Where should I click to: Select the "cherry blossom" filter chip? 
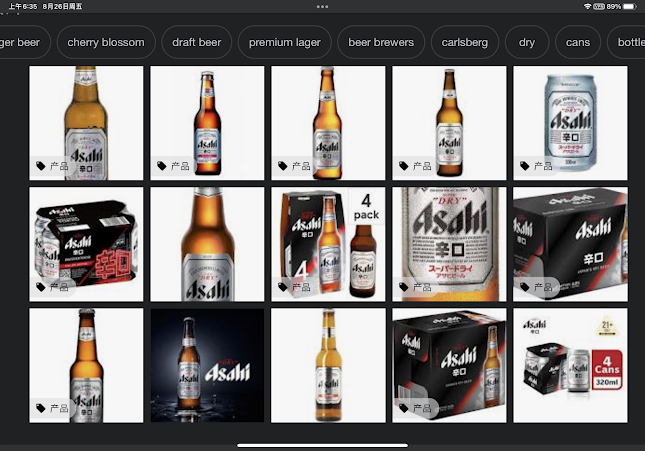(105, 43)
